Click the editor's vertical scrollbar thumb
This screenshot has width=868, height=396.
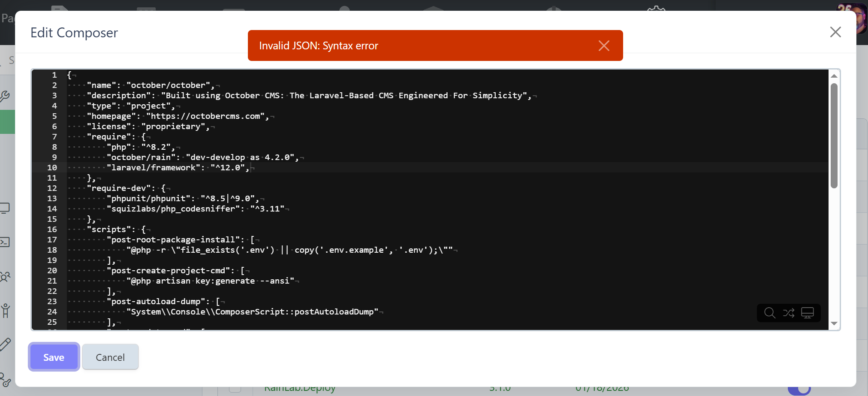[834, 135]
